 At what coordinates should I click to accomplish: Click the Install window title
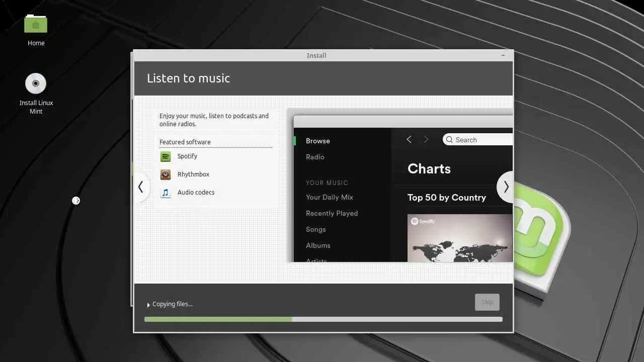(316, 55)
